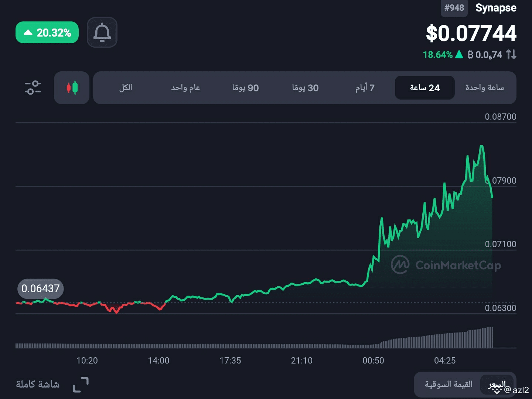Tap the 14:00 time axis label
This screenshot has width=532, height=399.
(159, 361)
